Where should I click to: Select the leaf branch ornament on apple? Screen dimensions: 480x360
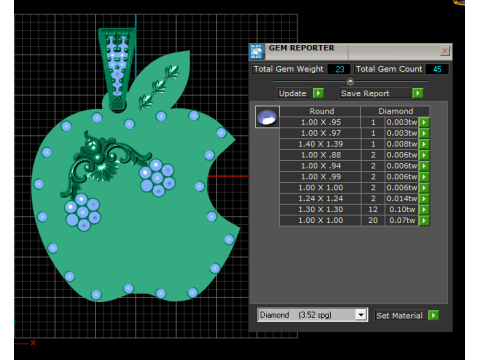[x=159, y=87]
